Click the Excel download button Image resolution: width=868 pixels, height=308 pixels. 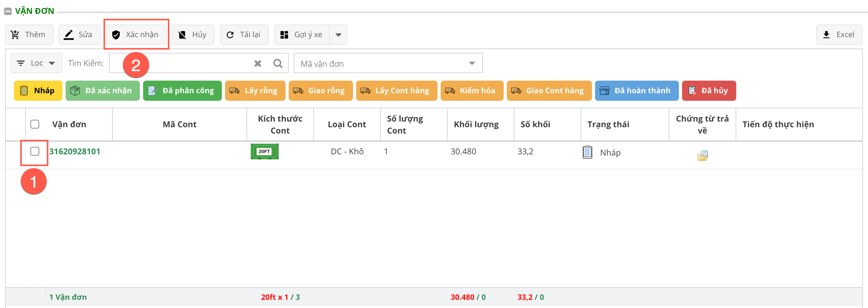click(839, 35)
